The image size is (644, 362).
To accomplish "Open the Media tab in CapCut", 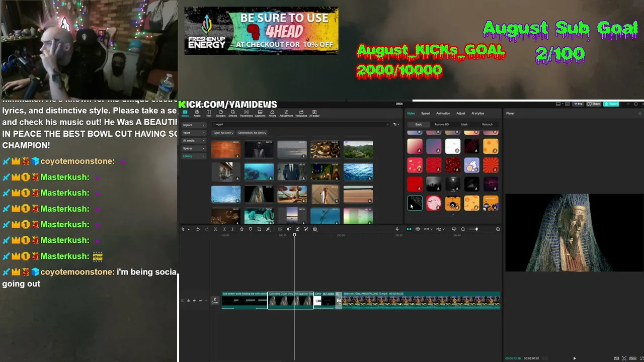I will (185, 113).
